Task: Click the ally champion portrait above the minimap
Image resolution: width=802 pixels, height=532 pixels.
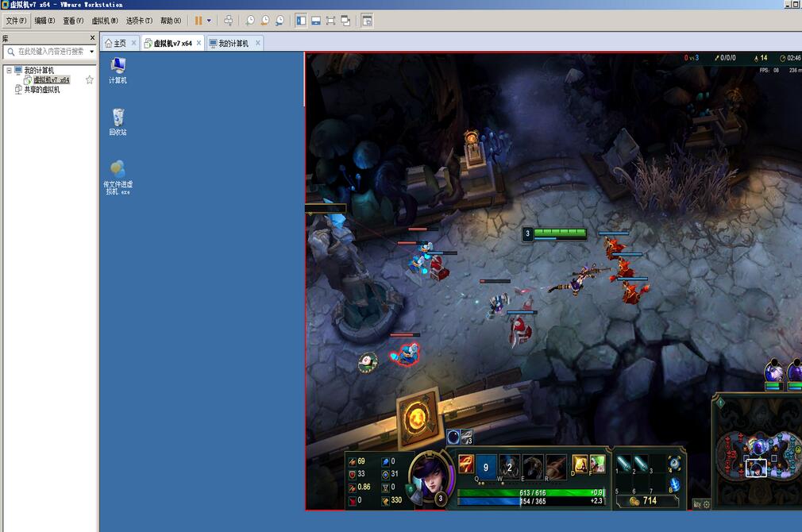Action: [x=774, y=373]
